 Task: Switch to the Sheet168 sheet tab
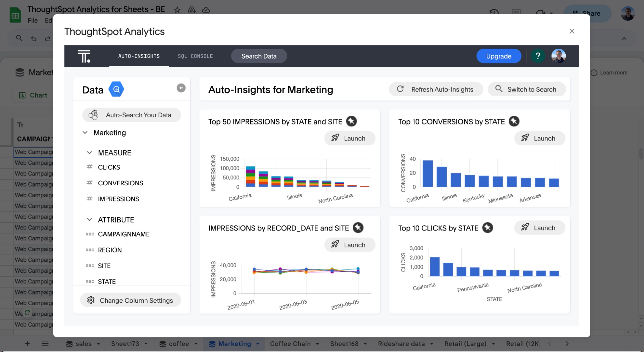(x=344, y=344)
